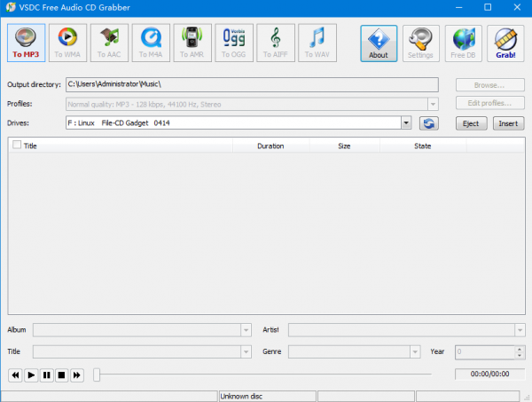Refresh the drives list
The height and width of the screenshot is (402, 532).
[x=429, y=123]
